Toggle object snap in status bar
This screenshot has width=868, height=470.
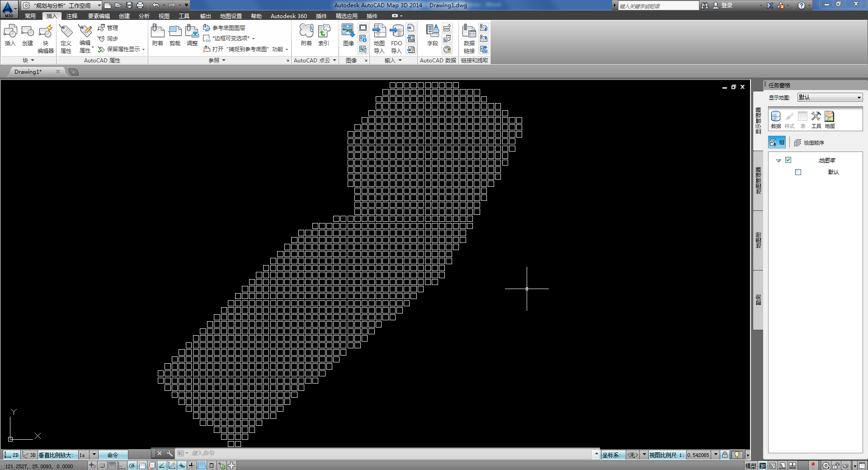pyautogui.click(x=142, y=465)
